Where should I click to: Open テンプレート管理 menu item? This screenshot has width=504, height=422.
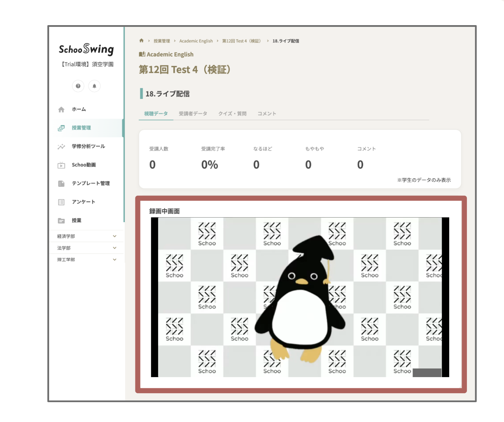91,183
